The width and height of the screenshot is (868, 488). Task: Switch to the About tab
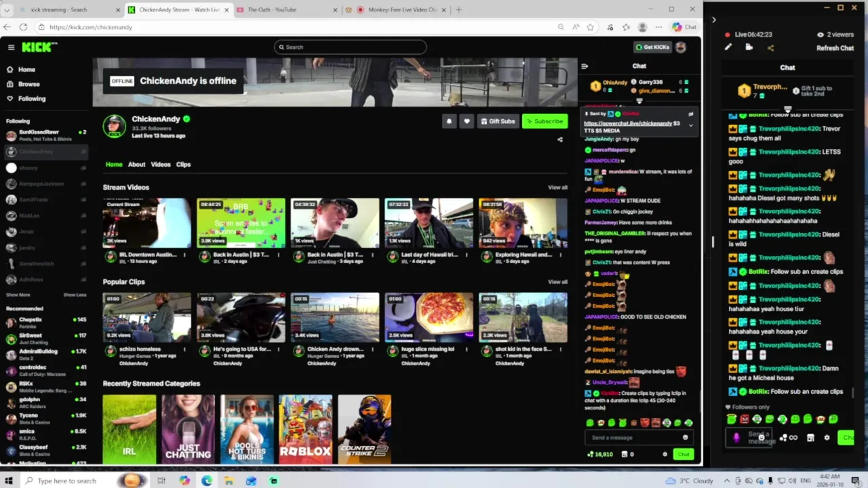coord(136,165)
